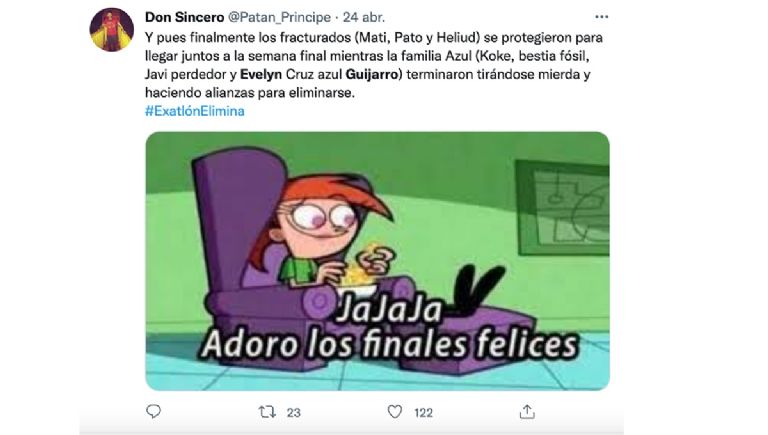
Task: Open the share upload icon
Action: click(x=527, y=411)
